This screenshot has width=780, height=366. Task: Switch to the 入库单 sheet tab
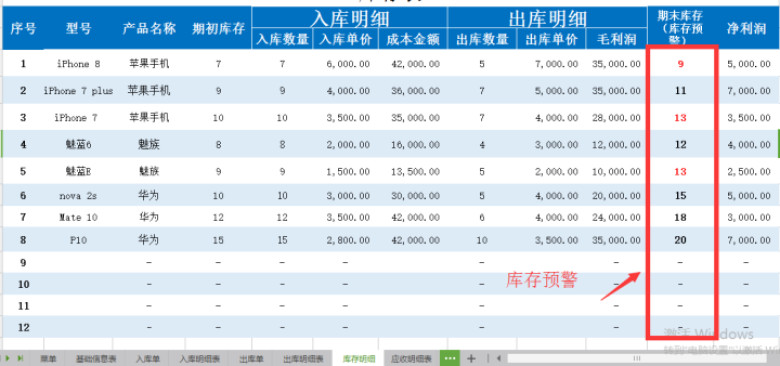(x=147, y=359)
